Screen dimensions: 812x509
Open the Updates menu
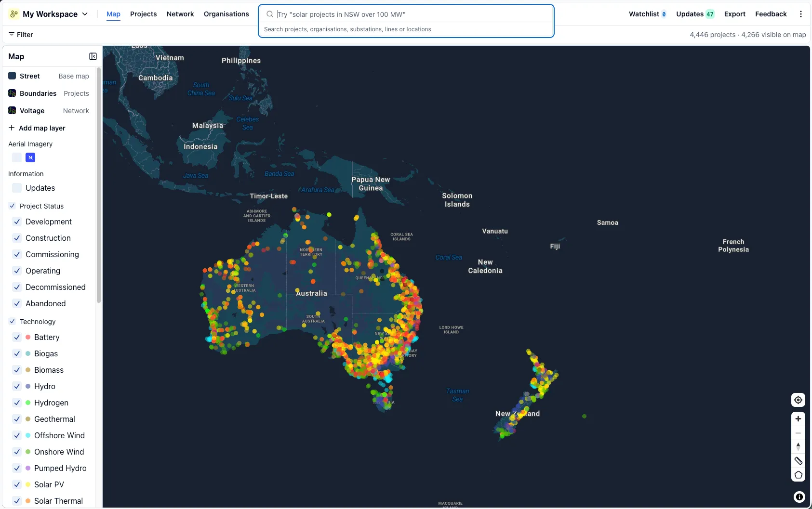click(695, 14)
